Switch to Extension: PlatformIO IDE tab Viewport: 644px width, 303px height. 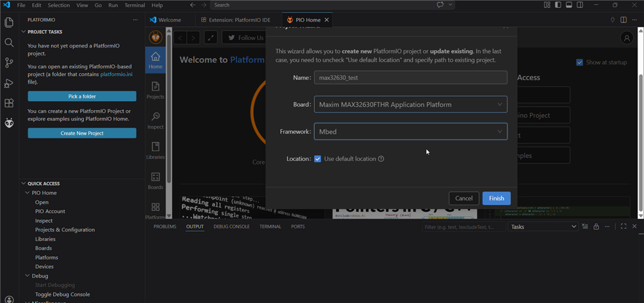point(239,20)
